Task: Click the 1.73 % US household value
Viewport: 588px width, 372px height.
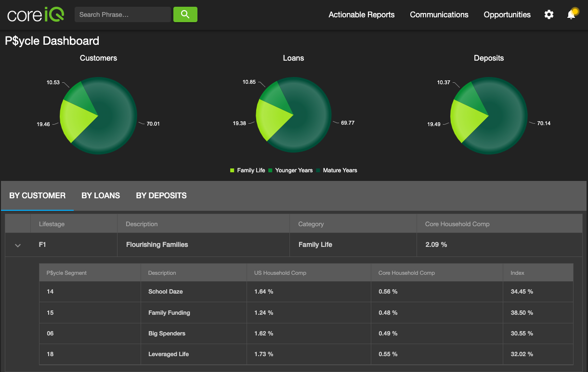Action: pyautogui.click(x=263, y=354)
